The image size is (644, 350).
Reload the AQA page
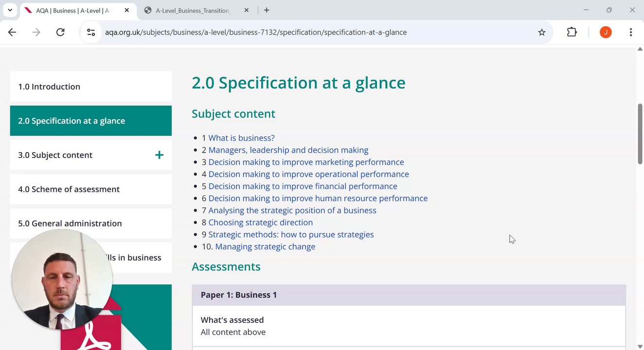click(60, 32)
